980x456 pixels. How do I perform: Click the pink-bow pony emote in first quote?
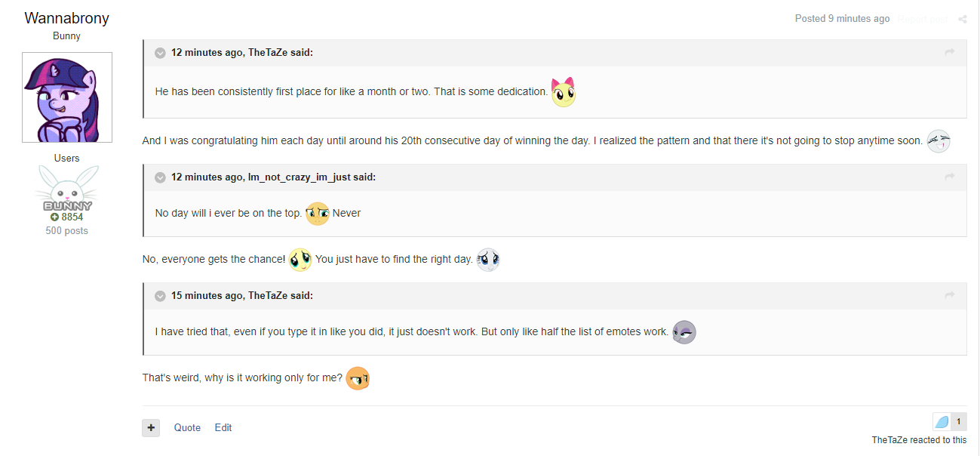[563, 92]
